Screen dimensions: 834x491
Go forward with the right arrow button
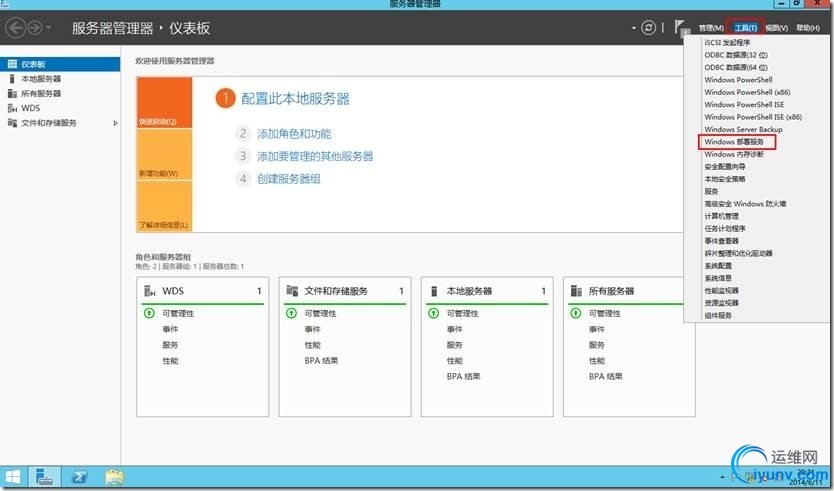coord(35,27)
